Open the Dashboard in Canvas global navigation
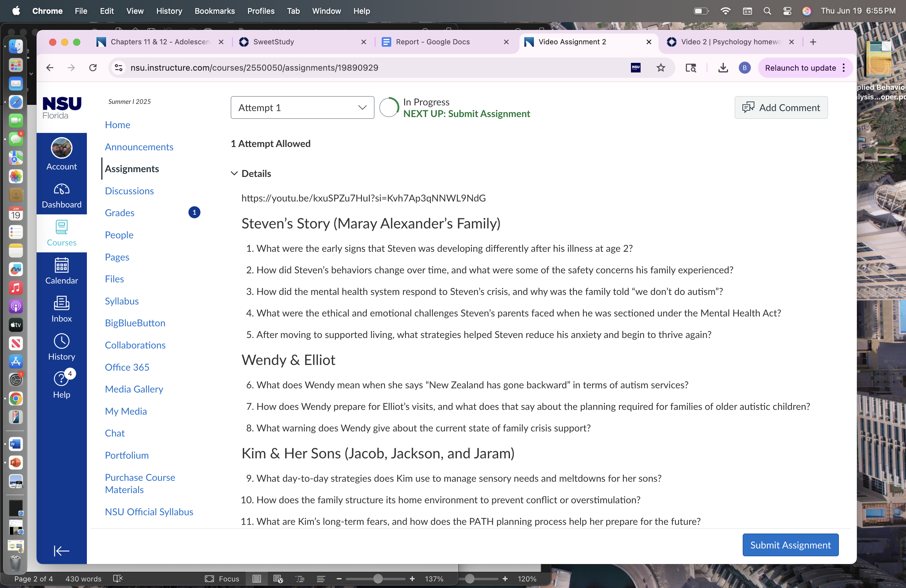Screen dimensions: 906x588 coord(61,195)
